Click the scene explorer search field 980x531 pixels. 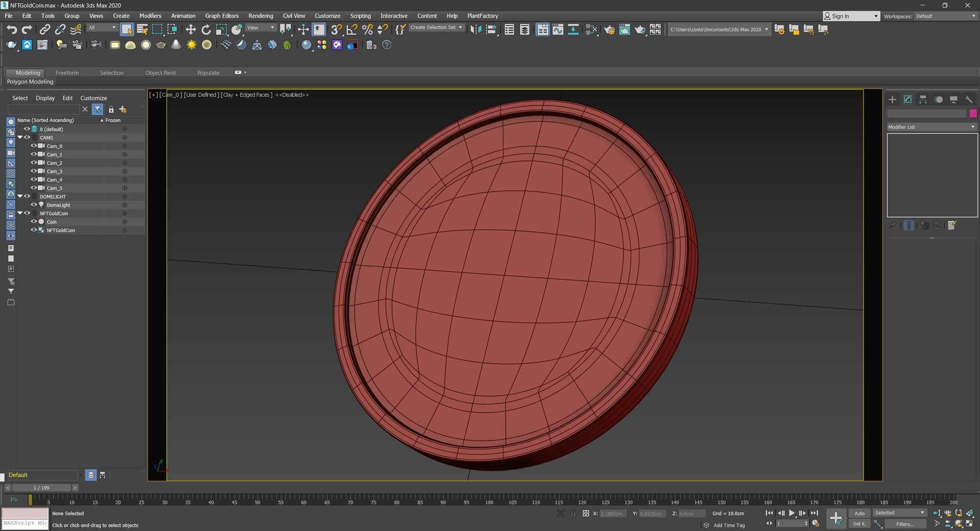tap(44, 109)
